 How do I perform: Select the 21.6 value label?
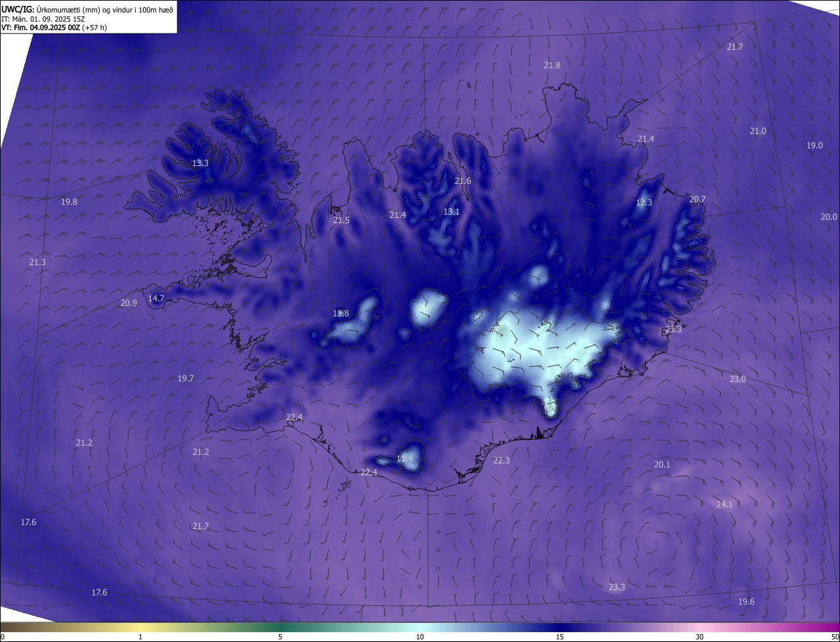pos(463,181)
